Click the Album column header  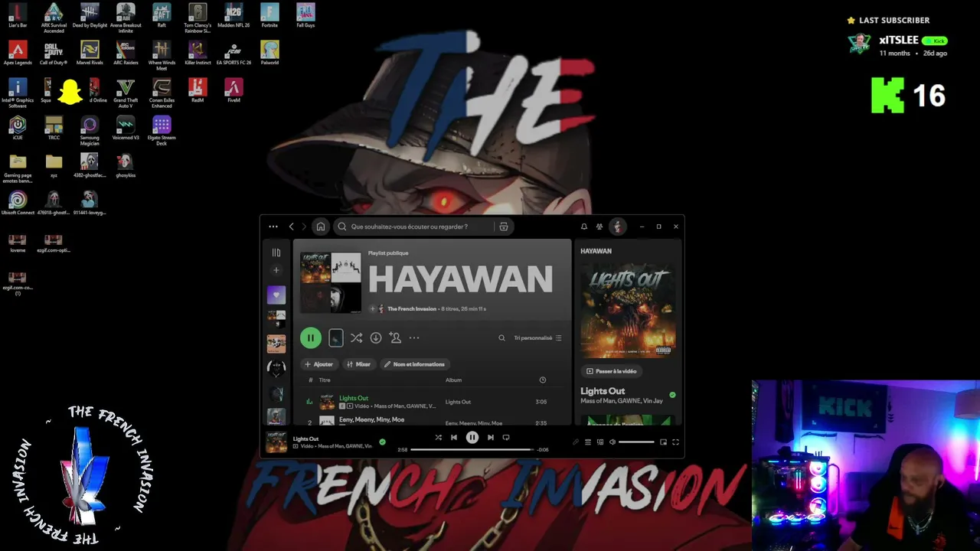(x=453, y=380)
